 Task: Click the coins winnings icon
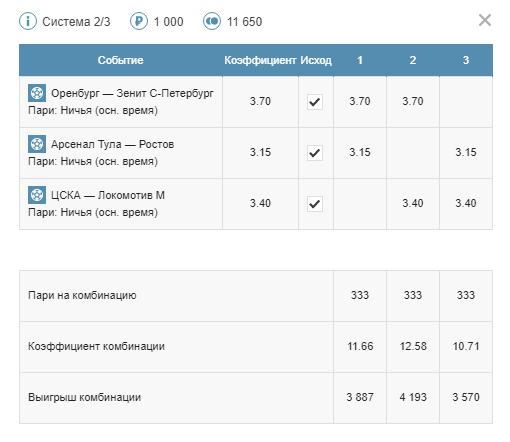click(212, 21)
